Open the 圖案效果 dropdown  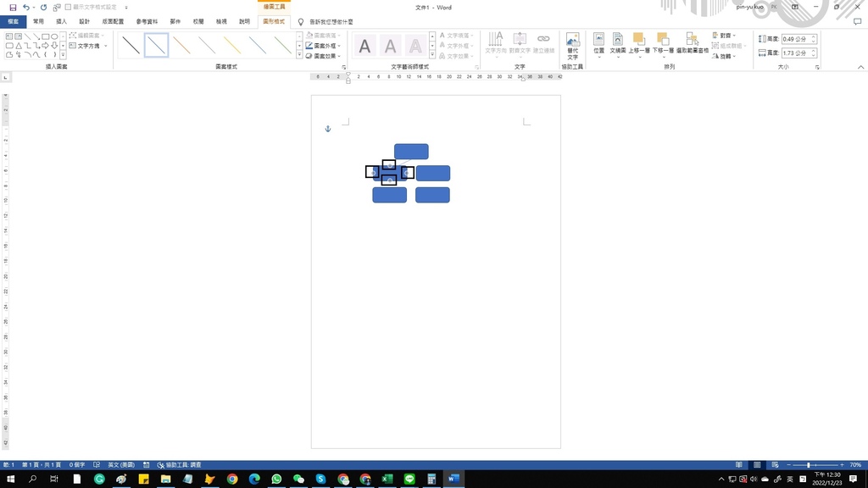pos(323,56)
